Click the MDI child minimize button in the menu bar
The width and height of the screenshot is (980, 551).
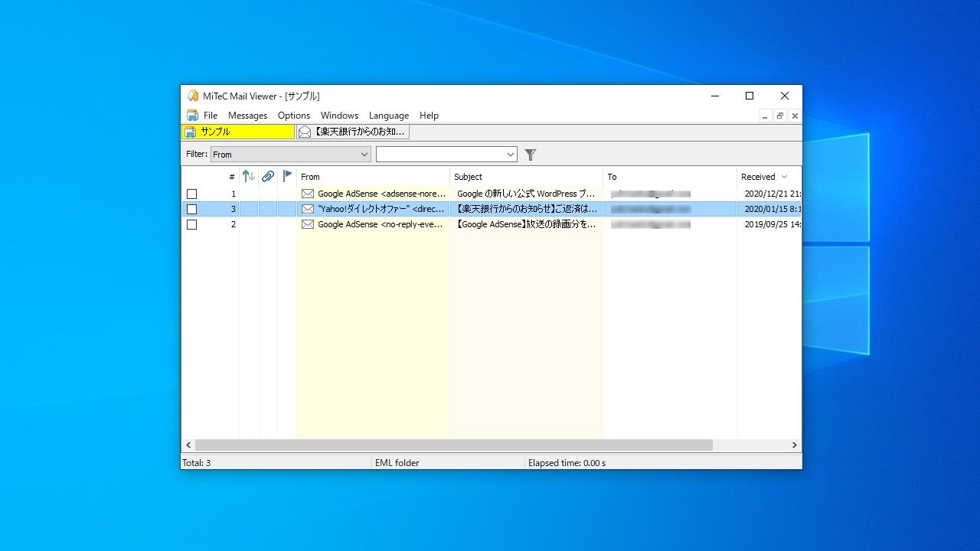pyautogui.click(x=766, y=116)
